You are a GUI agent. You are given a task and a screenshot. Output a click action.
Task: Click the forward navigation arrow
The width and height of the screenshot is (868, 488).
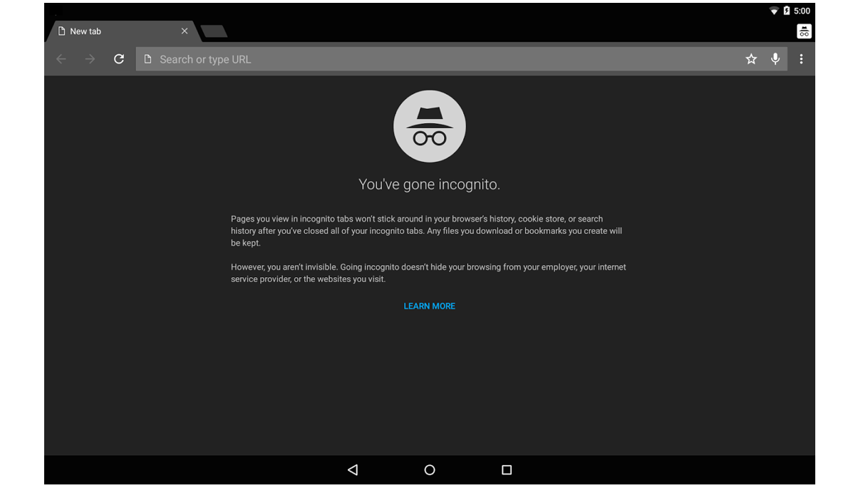click(90, 59)
